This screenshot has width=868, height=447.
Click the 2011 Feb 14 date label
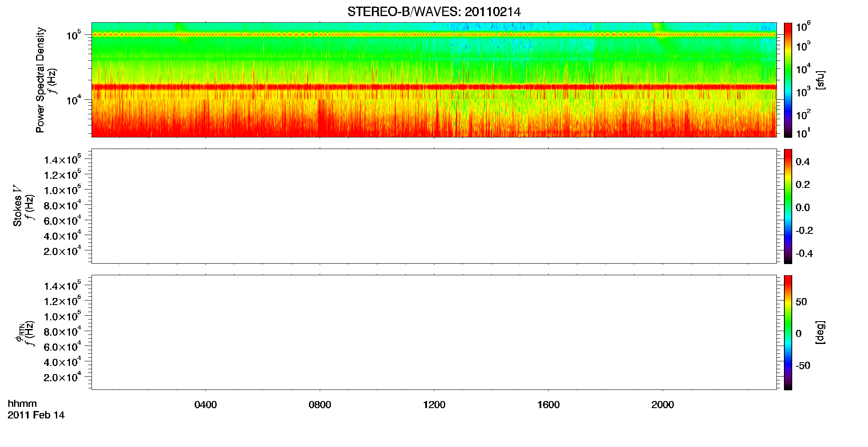pyautogui.click(x=36, y=415)
